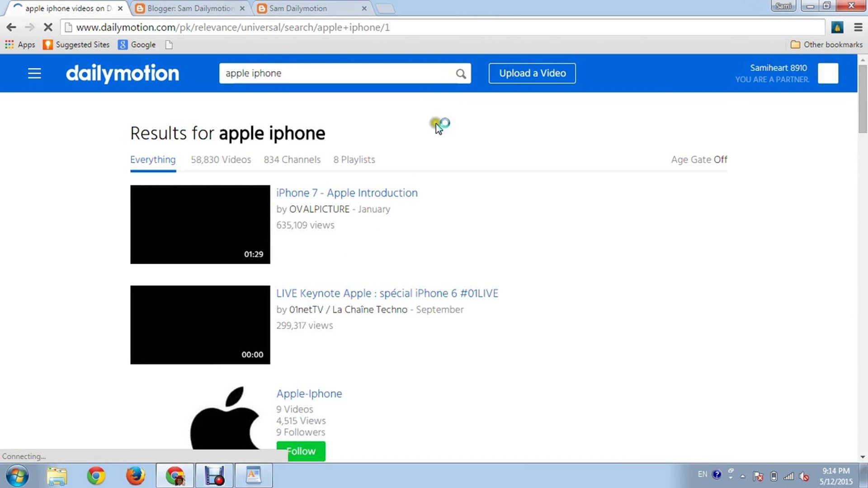Stop page loading with X button
Viewport: 868px width, 488px height.
(x=48, y=27)
